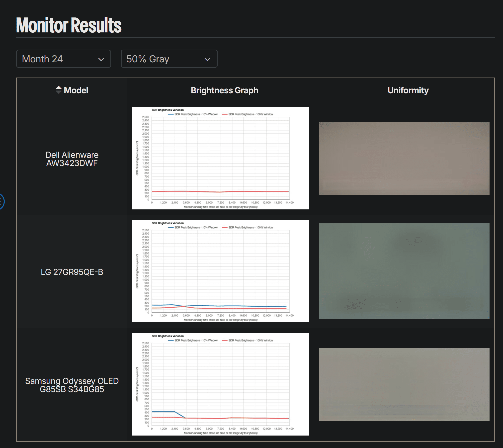The image size is (503, 448).
Task: Open the LG 27GR95QE-B brightness graph
Action: 220,271
